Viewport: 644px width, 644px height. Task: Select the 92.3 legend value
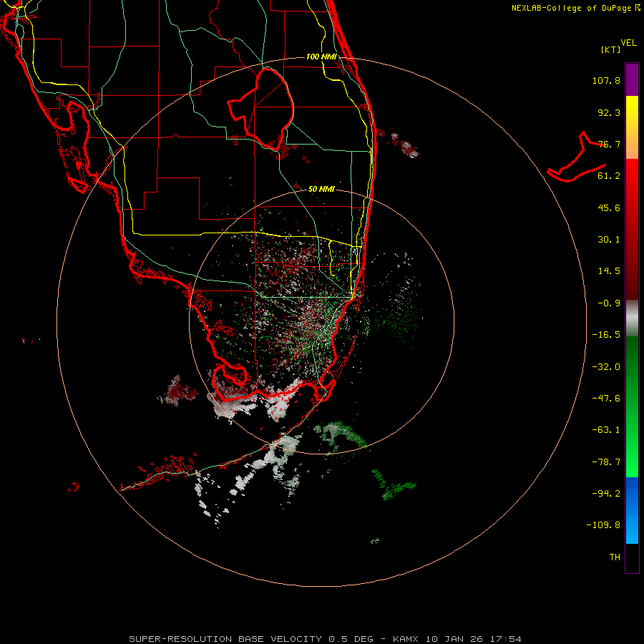[x=609, y=112]
